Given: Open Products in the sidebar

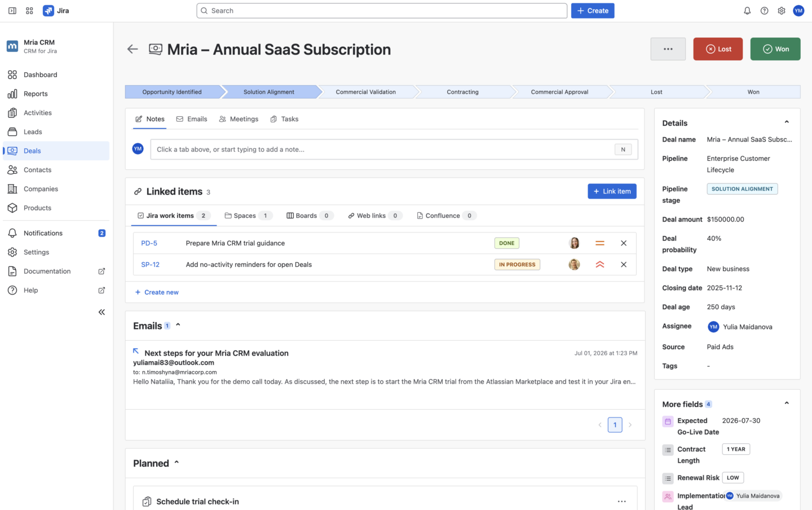Looking at the screenshot, I should tap(56, 208).
